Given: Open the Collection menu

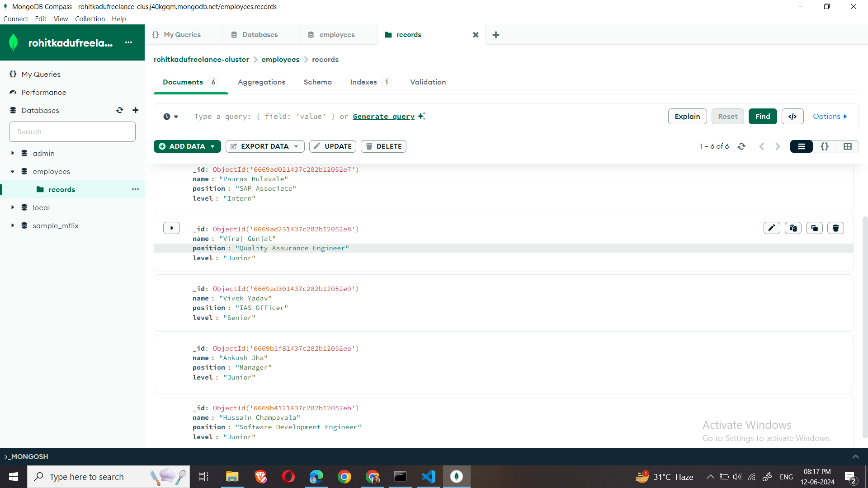Looking at the screenshot, I should [x=90, y=19].
